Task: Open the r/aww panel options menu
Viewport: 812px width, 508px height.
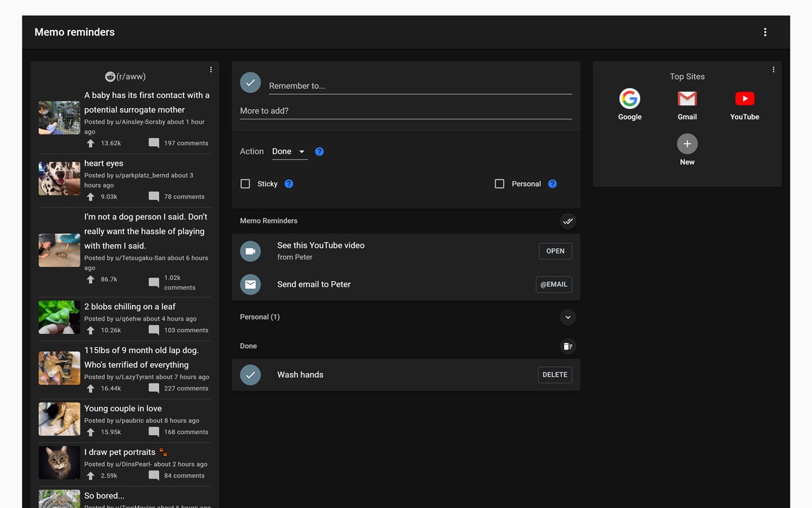Action: coord(211,70)
